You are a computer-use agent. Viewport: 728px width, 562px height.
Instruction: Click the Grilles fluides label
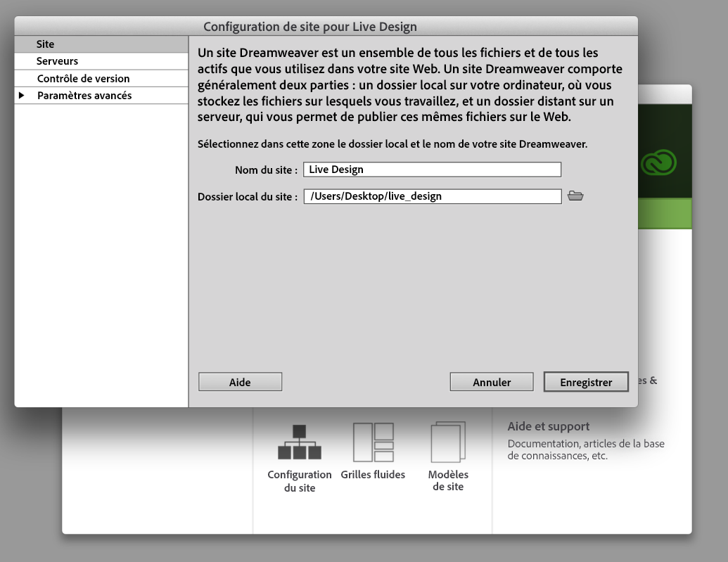pos(373,475)
